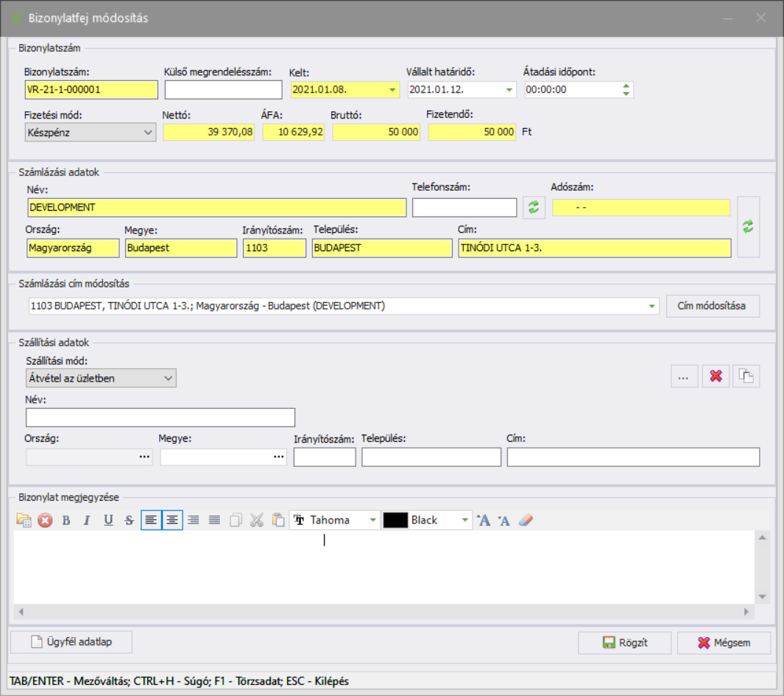Click the refresh icon beside Telefonszám field
The width and height of the screenshot is (784, 696).
pyautogui.click(x=534, y=208)
